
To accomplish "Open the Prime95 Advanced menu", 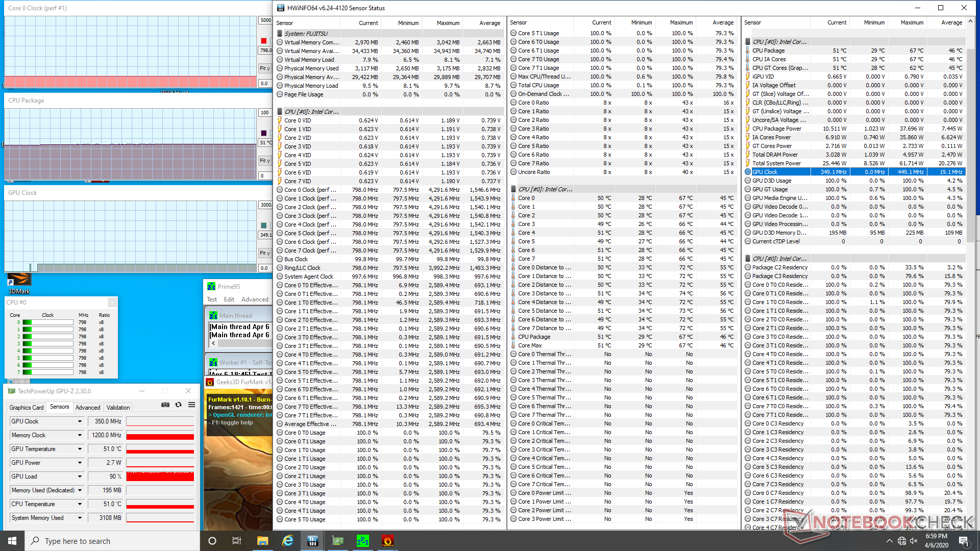I will point(255,299).
